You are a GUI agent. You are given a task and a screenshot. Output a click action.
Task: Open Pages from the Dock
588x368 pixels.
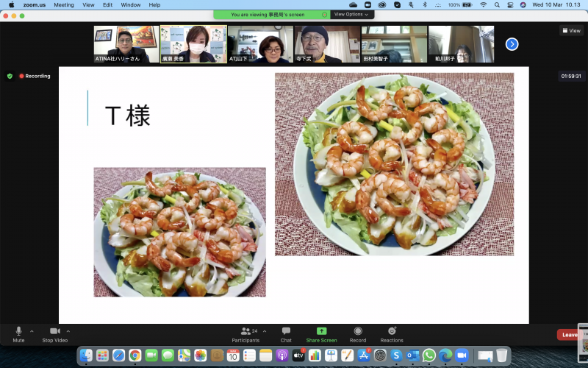click(x=347, y=355)
